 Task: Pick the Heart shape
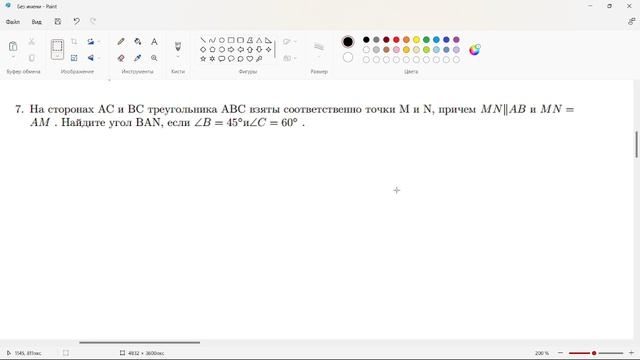250,59
